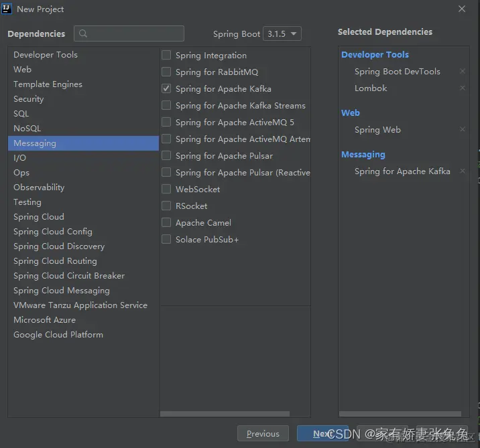The image size is (480, 448).
Task: Open the Testing category
Action: tap(83, 202)
